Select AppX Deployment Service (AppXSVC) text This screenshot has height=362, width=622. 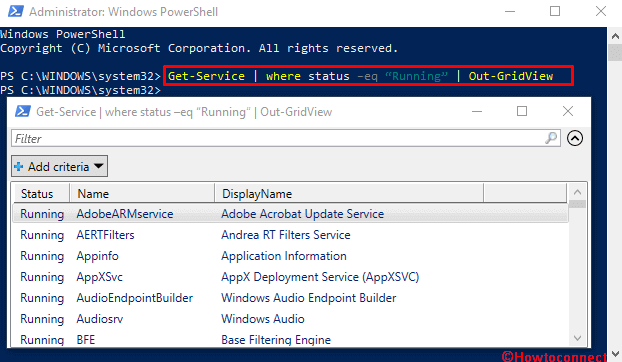coord(320,277)
